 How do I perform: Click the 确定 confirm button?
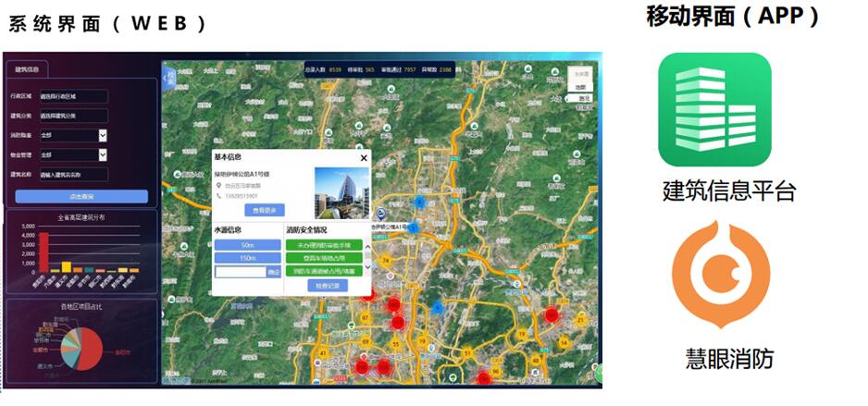pyautogui.click(x=274, y=272)
